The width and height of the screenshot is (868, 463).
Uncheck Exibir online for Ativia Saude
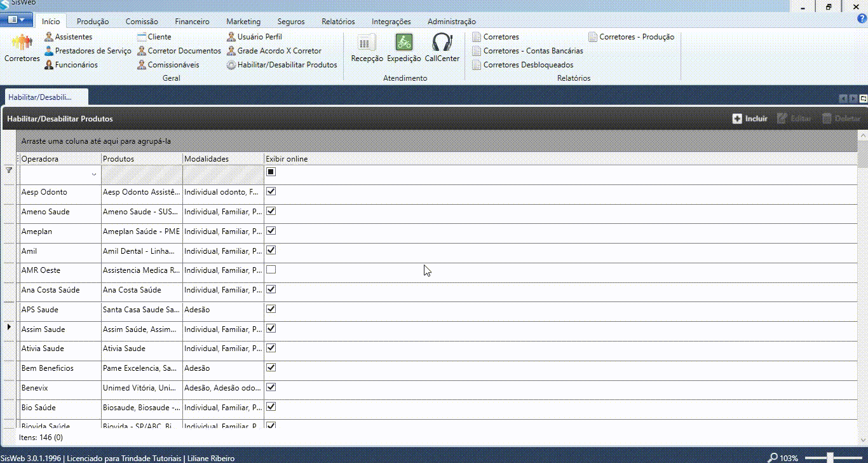271,349
